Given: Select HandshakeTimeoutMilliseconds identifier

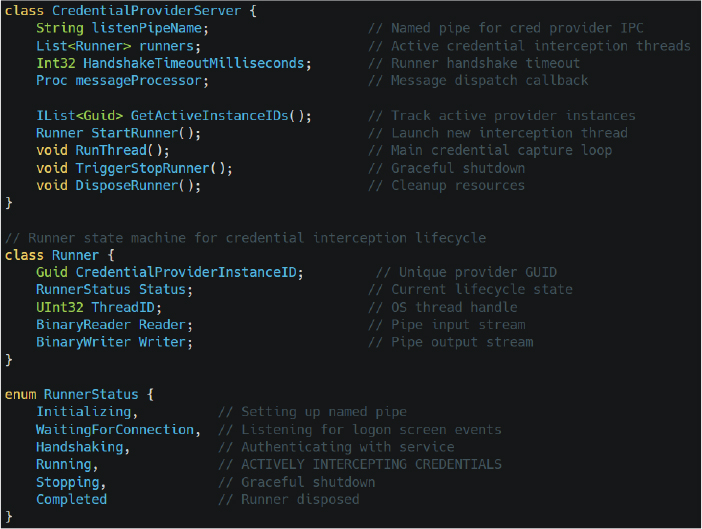Looking at the screenshot, I should [193, 63].
